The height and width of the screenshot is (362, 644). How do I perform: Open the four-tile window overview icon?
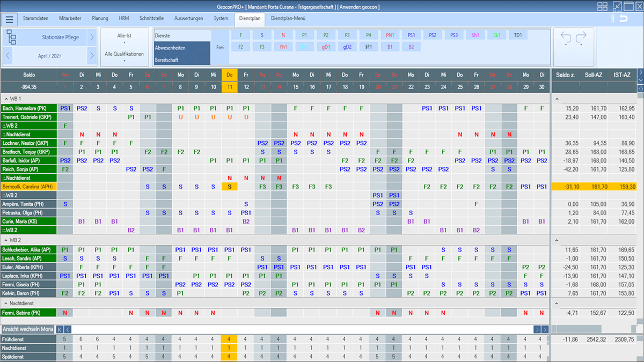[x=603, y=6]
